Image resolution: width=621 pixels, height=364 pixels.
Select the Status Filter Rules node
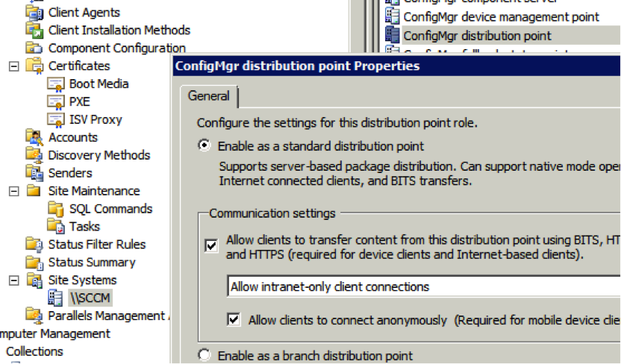tap(97, 245)
